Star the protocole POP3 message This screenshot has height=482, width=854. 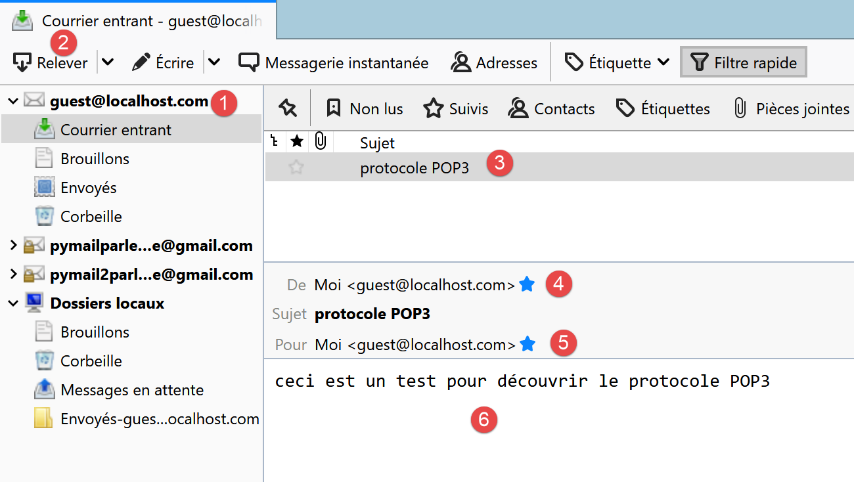pyautogui.click(x=296, y=168)
